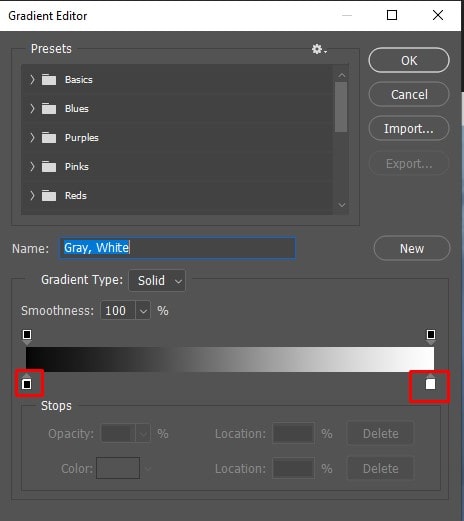Click the presets scroll up arrow

coord(341,75)
